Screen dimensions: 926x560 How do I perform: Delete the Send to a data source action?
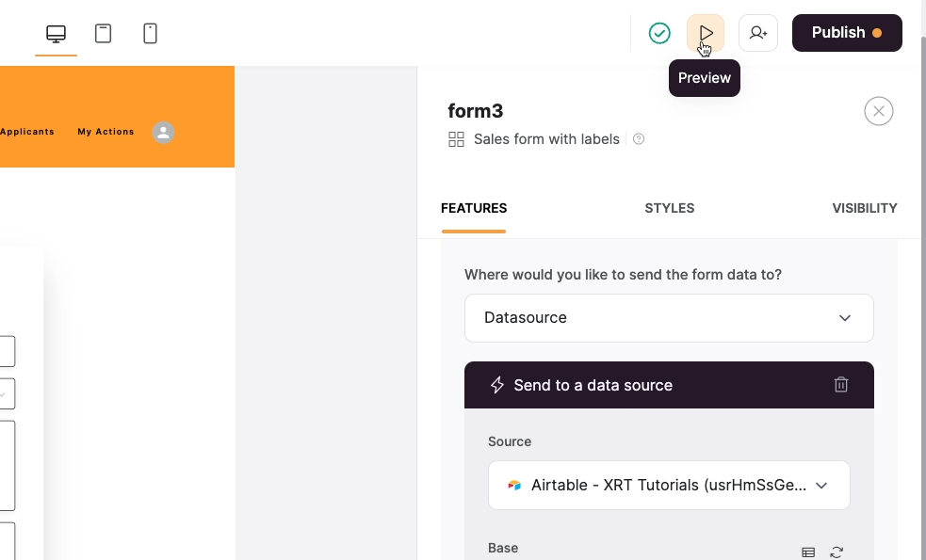[841, 385]
